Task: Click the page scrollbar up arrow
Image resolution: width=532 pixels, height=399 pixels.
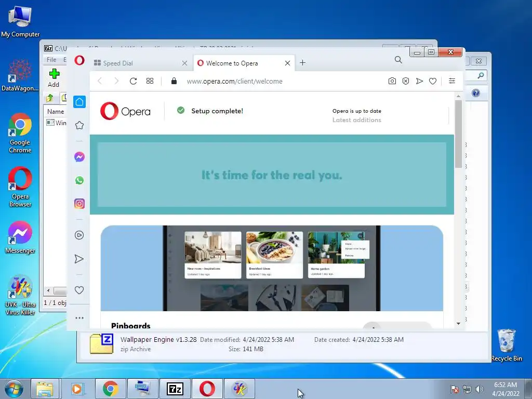Action: (x=458, y=96)
